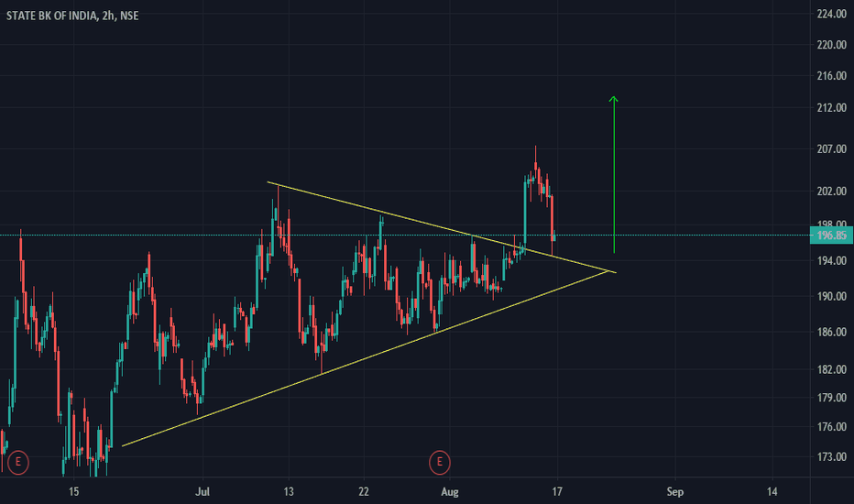Click the earnings E marker near June 15
Screen dimensions: 854x504
click(18, 463)
